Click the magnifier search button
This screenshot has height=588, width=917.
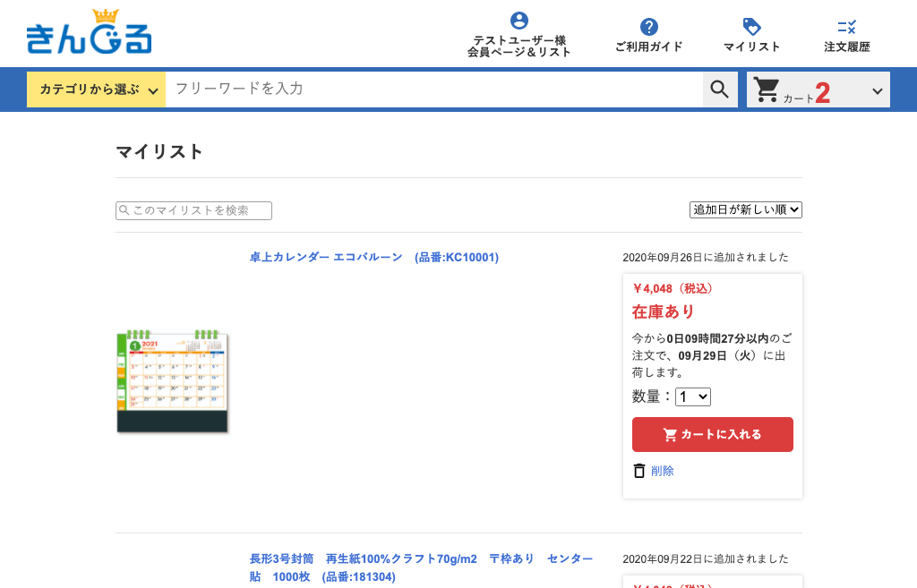pos(720,89)
